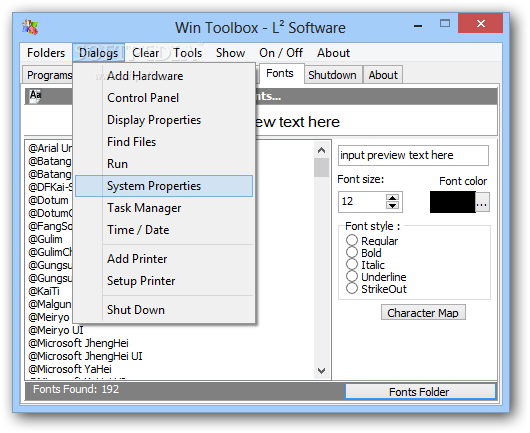
Task: Open the On / Off menu
Action: click(281, 53)
